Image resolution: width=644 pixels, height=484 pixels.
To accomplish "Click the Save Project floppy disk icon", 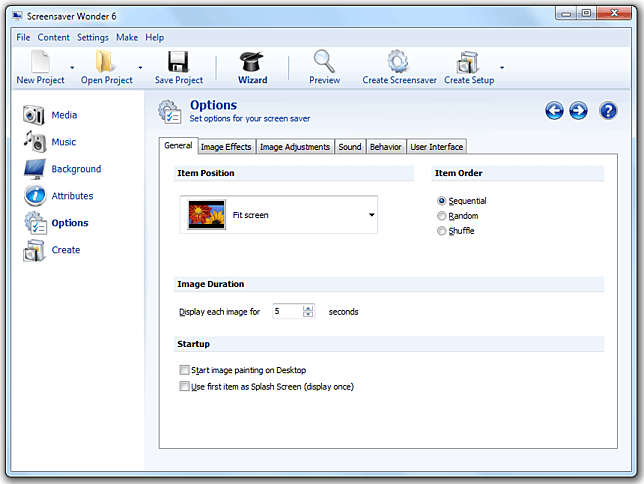I will pos(178,62).
